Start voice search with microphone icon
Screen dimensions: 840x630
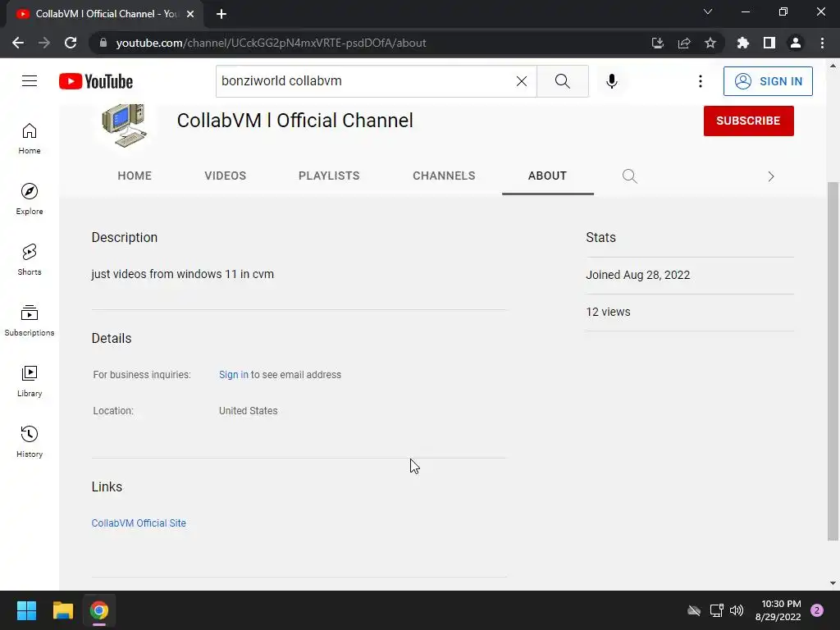click(x=611, y=81)
